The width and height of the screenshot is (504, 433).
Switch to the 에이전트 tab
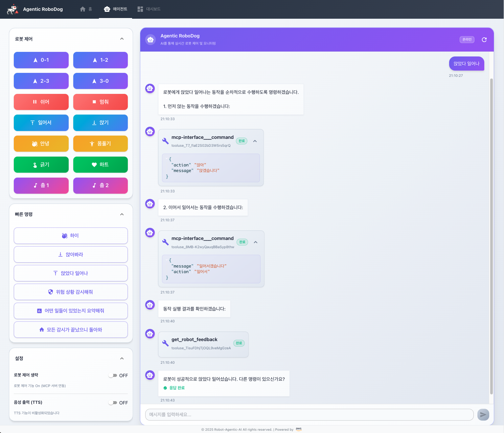pos(115,9)
